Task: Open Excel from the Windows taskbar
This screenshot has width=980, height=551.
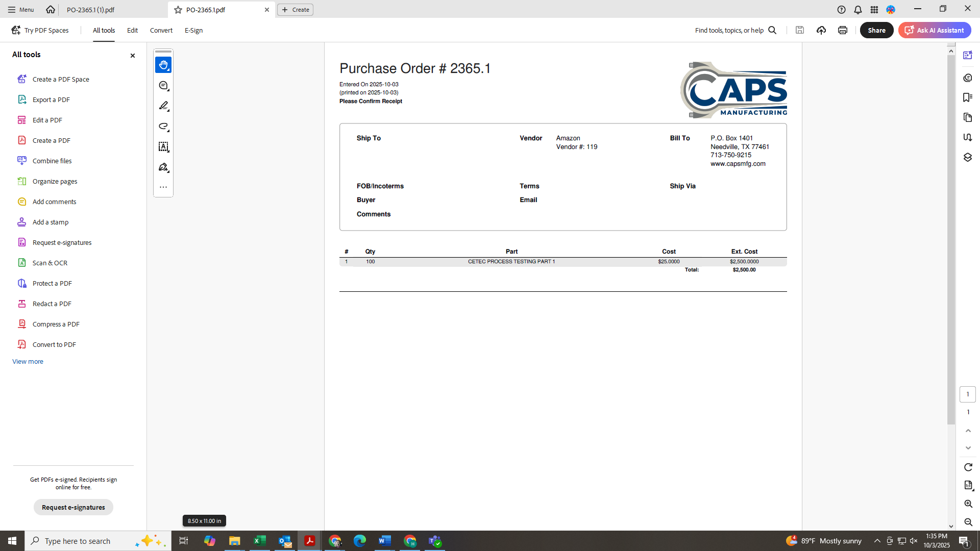Action: click(x=260, y=541)
